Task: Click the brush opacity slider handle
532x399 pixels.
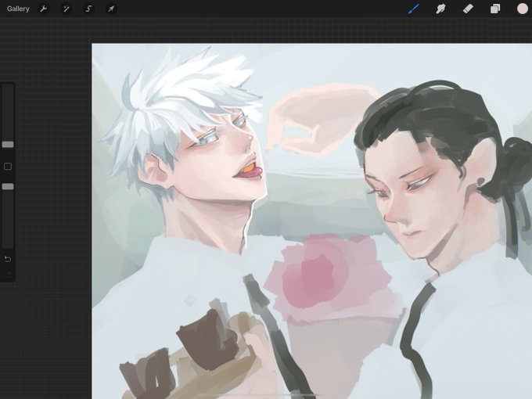Action: point(8,187)
